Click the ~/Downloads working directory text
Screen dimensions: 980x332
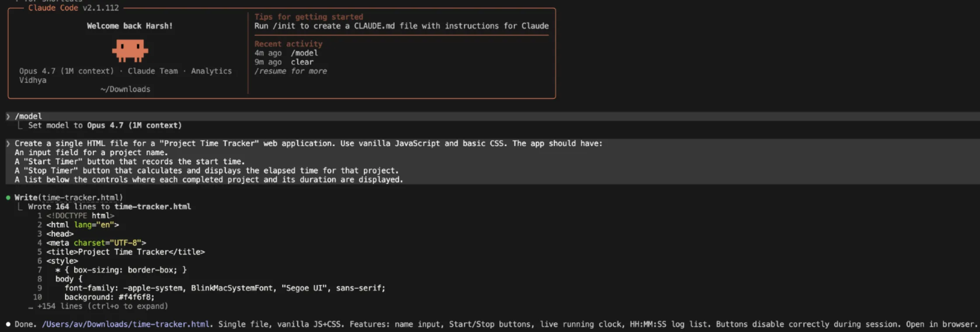125,89
